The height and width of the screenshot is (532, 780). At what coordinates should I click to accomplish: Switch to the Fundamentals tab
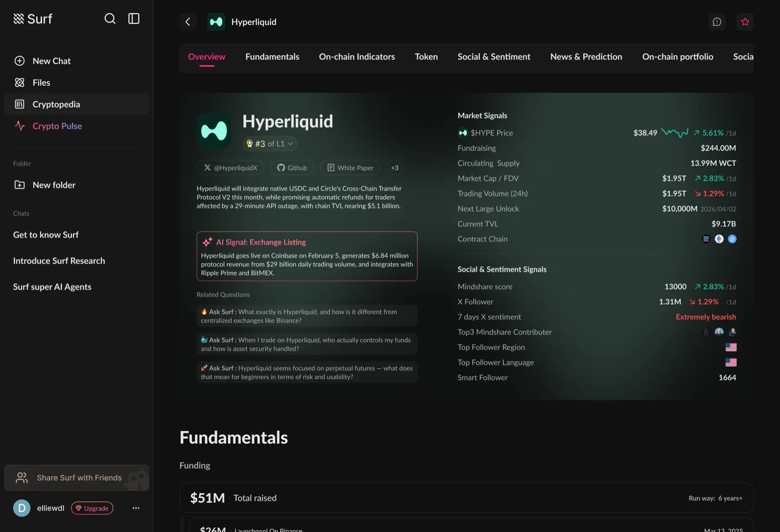[273, 57]
